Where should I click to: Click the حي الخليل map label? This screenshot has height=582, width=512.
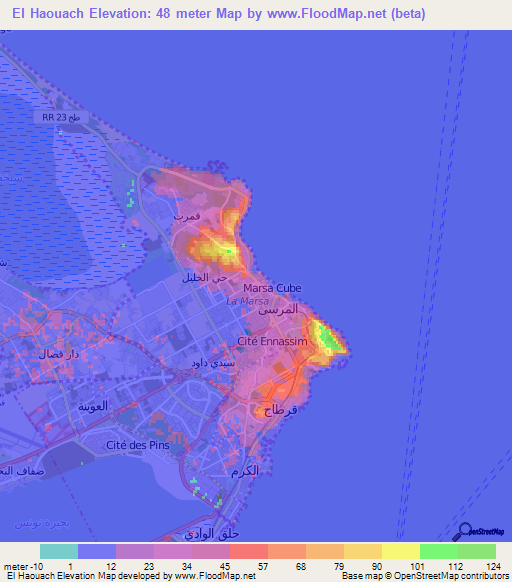tap(205, 277)
